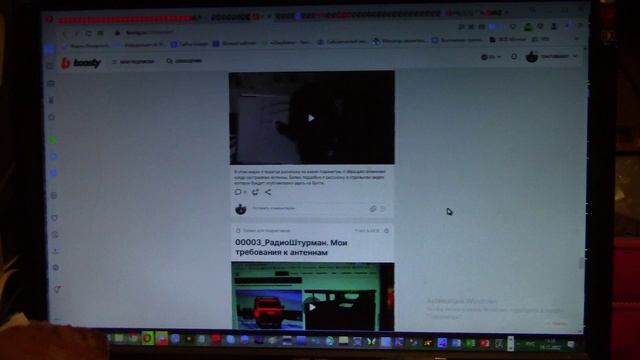Open the Boosty search with magnifier icon
Screen dimensions: 640x360
[x=184, y=61]
